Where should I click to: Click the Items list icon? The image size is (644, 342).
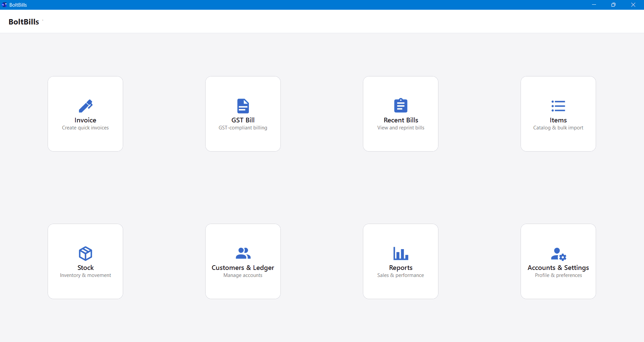pyautogui.click(x=558, y=106)
